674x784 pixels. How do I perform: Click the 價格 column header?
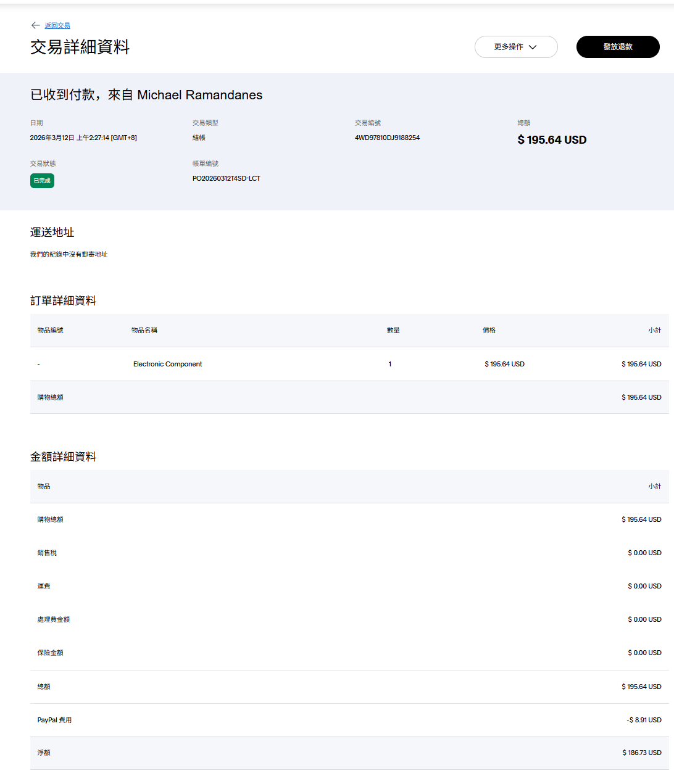(x=489, y=330)
